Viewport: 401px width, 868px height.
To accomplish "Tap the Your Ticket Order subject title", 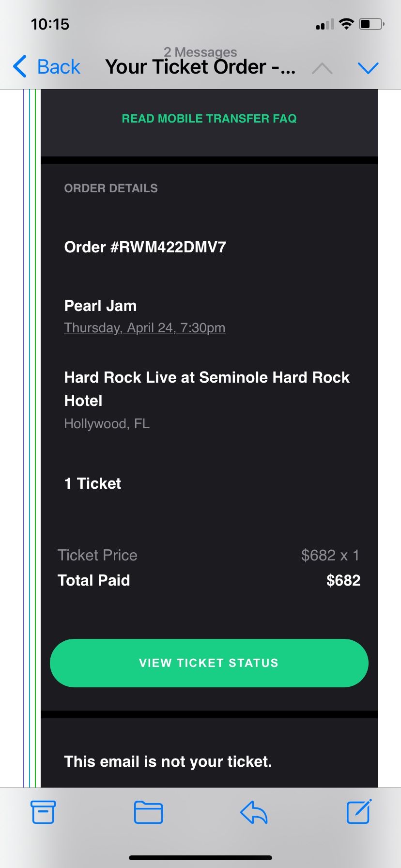I will (x=200, y=67).
